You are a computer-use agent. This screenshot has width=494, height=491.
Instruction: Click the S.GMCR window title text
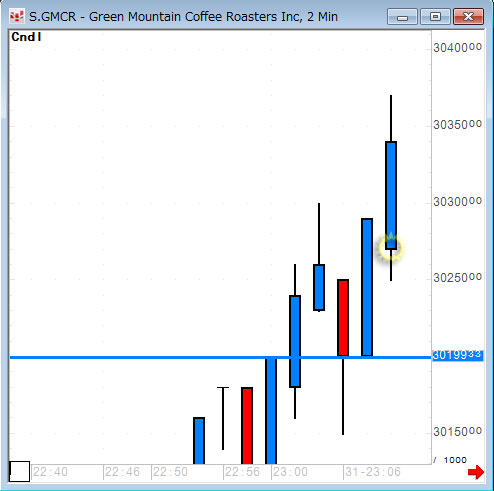[x=183, y=16]
